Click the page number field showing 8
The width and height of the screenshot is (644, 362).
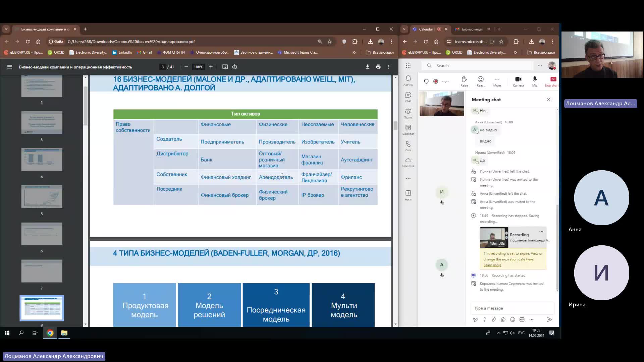(x=162, y=67)
